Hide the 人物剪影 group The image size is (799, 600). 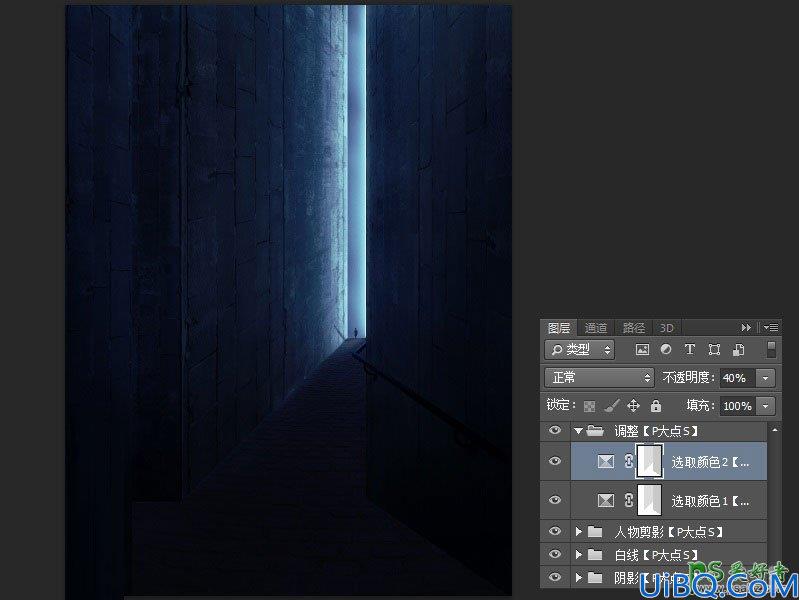point(554,531)
